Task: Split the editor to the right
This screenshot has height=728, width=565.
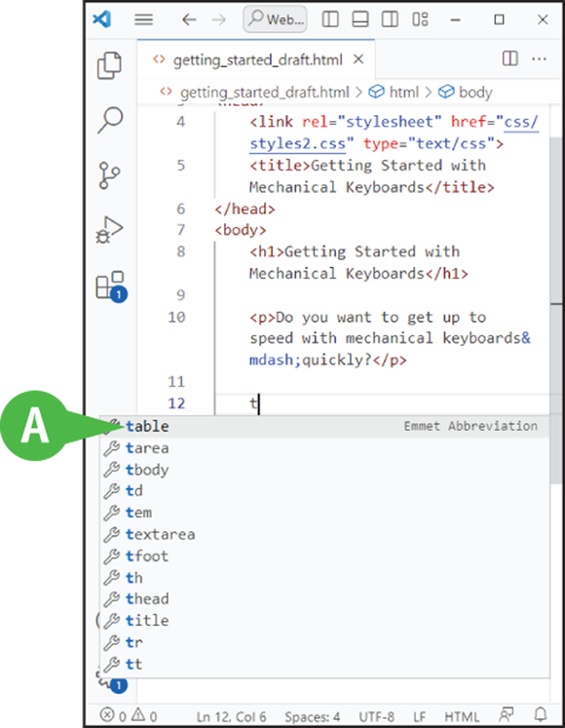Action: [x=509, y=59]
